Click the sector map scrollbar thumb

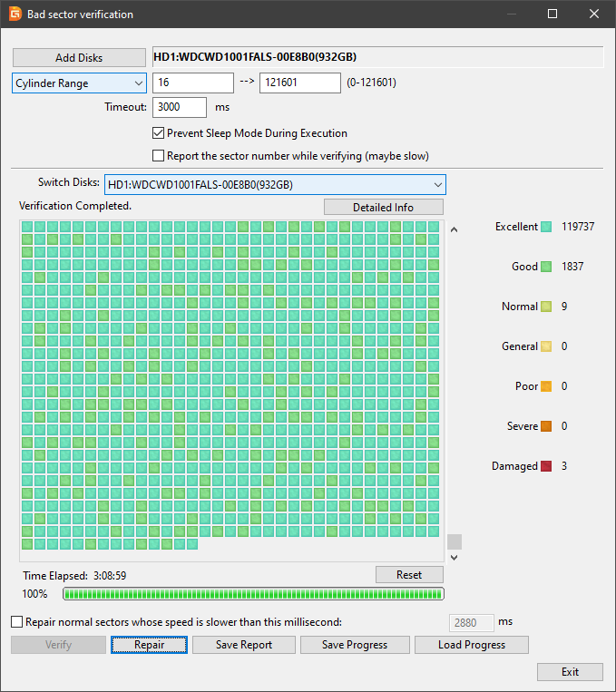455,541
